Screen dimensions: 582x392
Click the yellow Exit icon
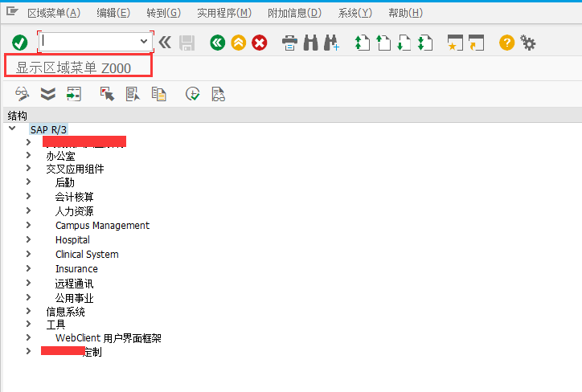(x=239, y=43)
